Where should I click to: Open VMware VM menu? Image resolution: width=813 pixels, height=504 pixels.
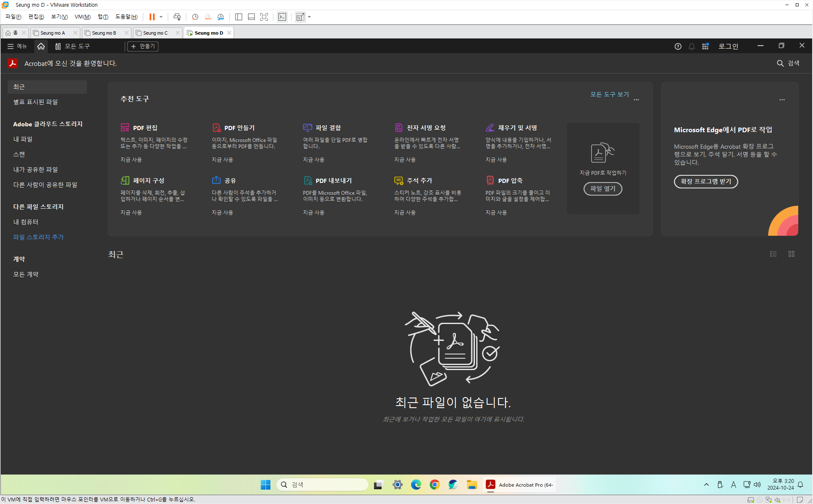coord(82,17)
